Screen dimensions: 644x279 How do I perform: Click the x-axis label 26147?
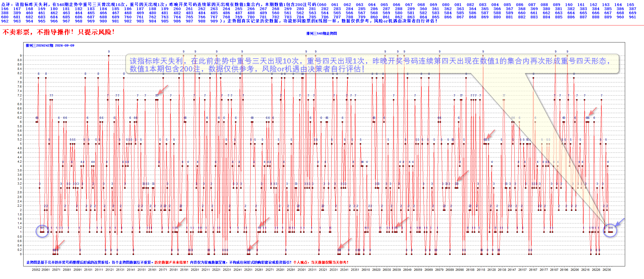[512, 270]
